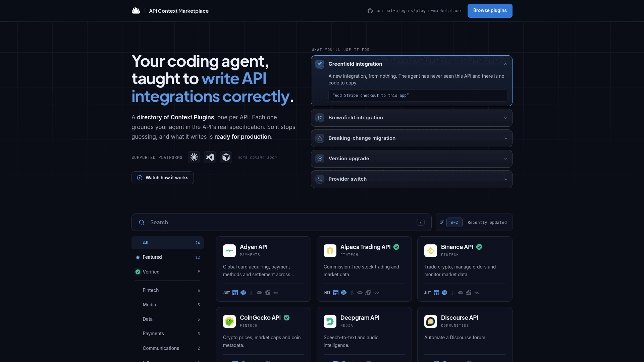Select the cube-shaped platform icon

[x=226, y=157]
